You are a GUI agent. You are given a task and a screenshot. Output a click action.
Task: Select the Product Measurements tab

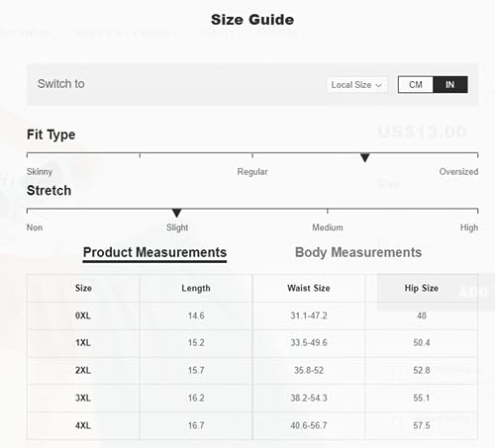coord(154,252)
